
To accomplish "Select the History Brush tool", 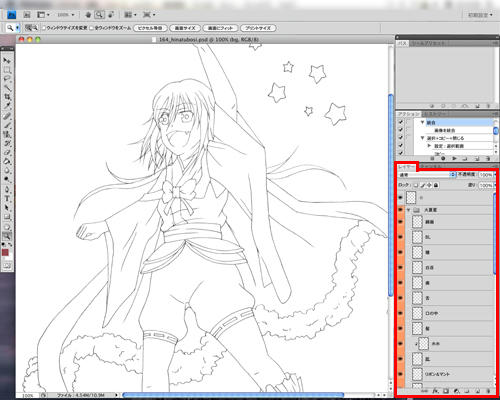I will (x=7, y=143).
